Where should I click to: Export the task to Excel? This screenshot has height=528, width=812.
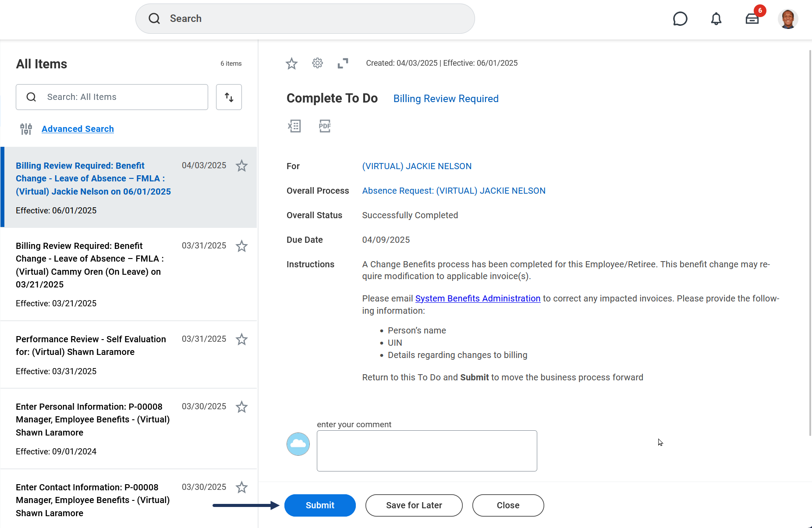[294, 126]
